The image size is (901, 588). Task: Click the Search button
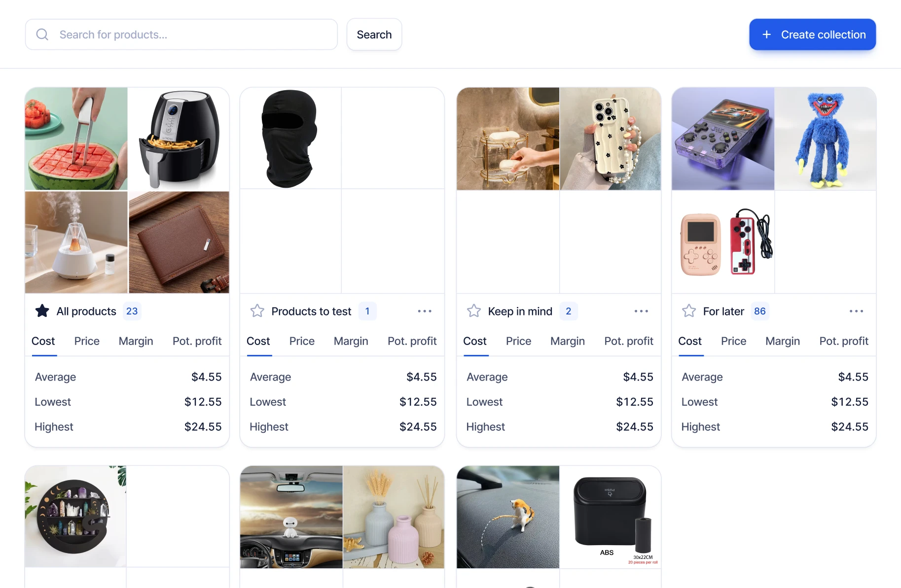coord(374,35)
